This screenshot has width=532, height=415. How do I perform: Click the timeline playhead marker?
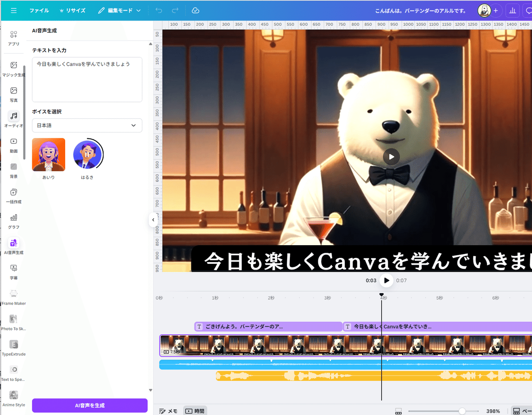(x=381, y=295)
